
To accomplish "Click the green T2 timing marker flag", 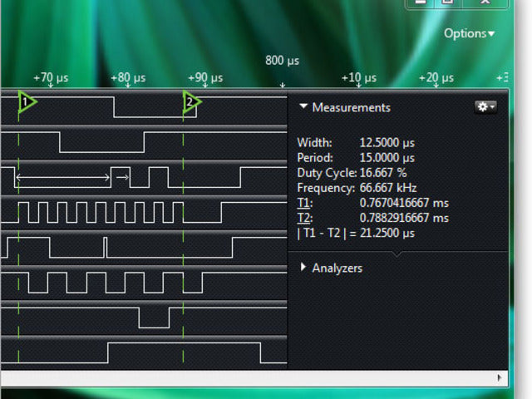I will 190,102.
